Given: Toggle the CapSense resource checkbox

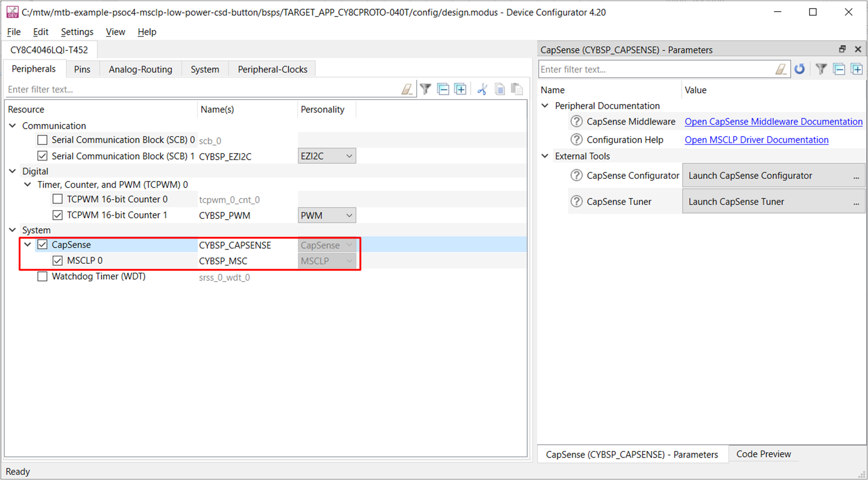Looking at the screenshot, I should (x=42, y=244).
